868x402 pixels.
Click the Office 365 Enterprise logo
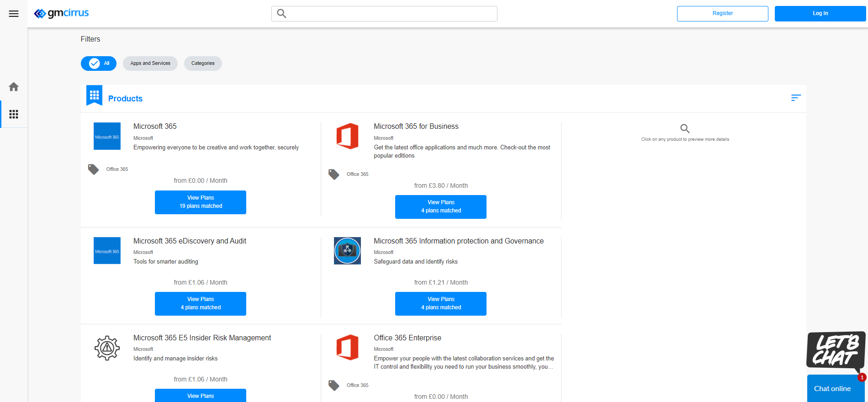tap(347, 347)
